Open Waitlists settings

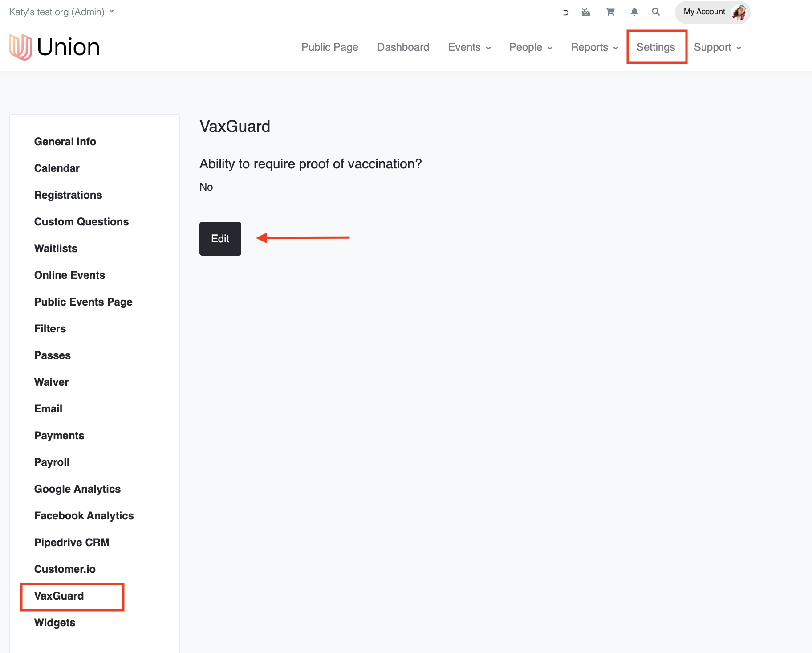[56, 249]
